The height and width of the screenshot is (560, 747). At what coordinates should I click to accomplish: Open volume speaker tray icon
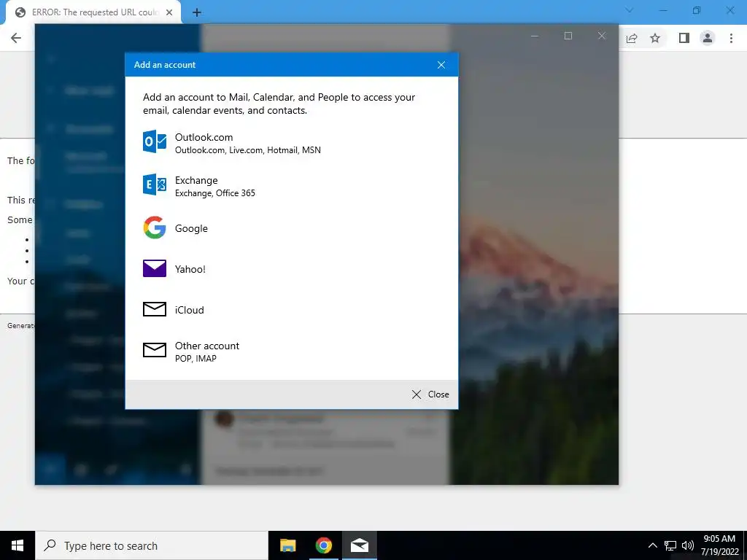click(687, 545)
